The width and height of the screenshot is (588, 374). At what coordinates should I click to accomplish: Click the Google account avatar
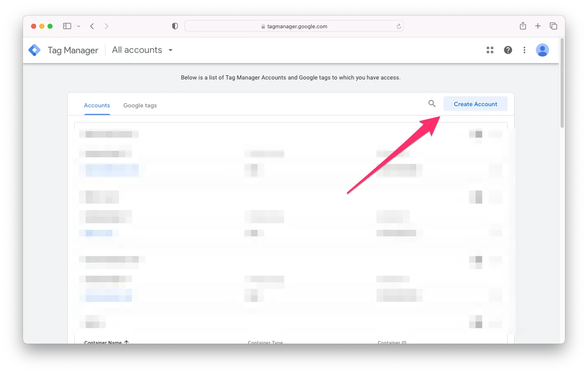(x=542, y=50)
